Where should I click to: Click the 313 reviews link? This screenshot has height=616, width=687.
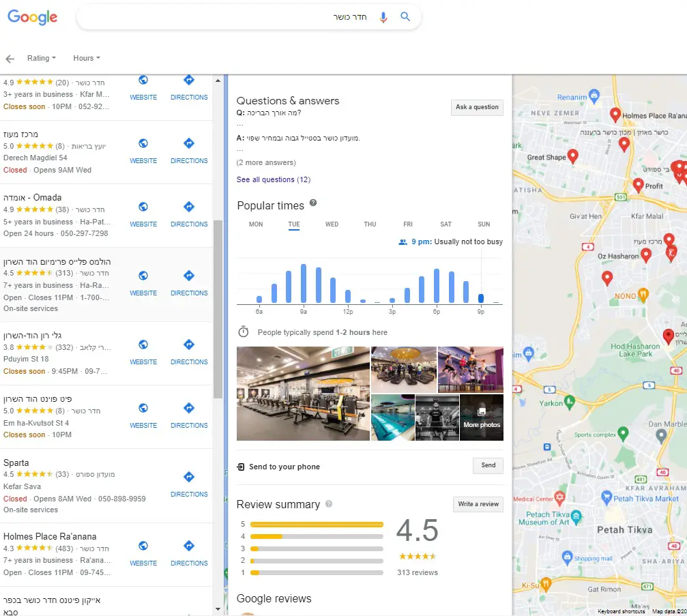(x=417, y=572)
